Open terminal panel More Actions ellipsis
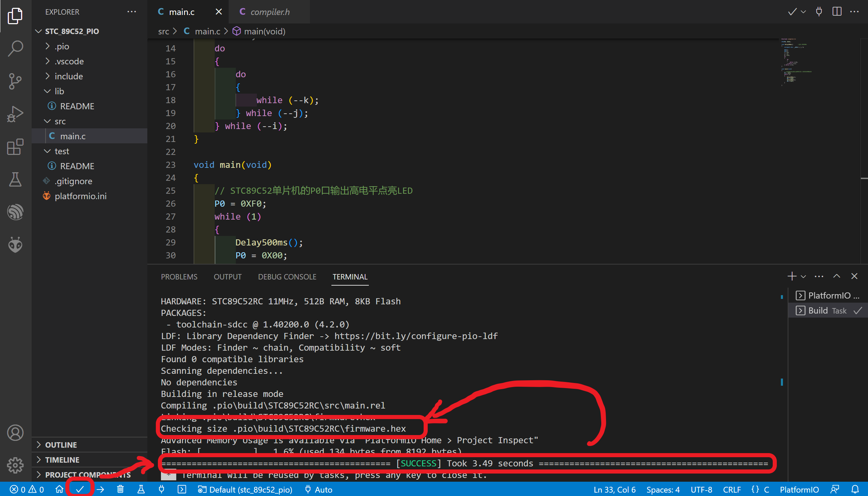 [819, 276]
